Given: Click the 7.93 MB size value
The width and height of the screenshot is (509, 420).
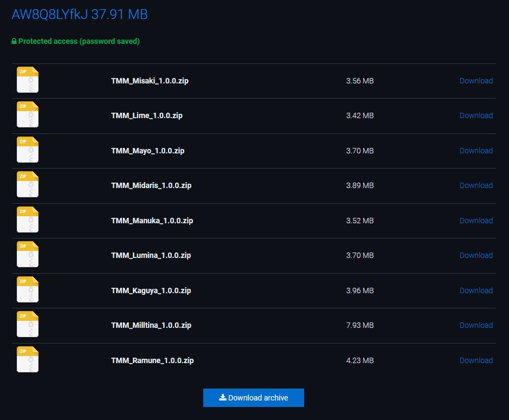Looking at the screenshot, I should (x=360, y=325).
